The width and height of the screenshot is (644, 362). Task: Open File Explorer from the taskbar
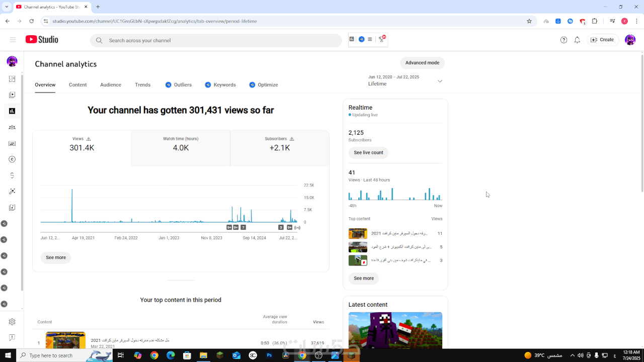204,355
